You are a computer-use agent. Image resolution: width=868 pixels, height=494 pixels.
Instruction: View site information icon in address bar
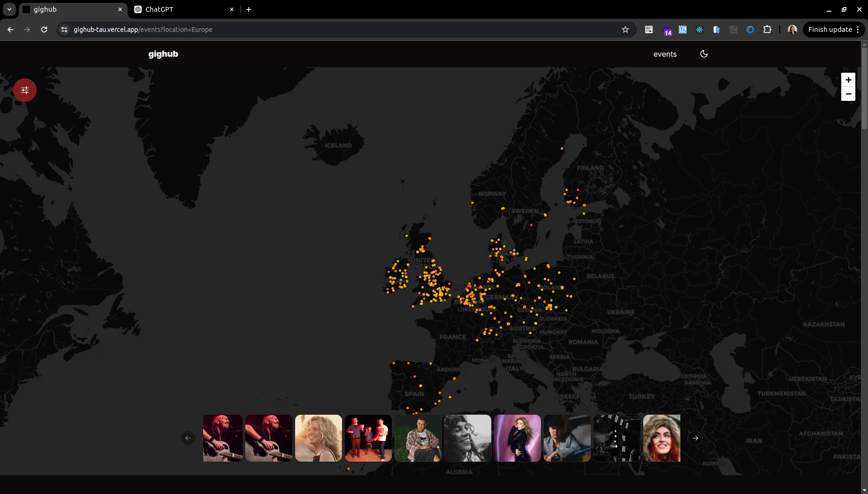click(64, 30)
